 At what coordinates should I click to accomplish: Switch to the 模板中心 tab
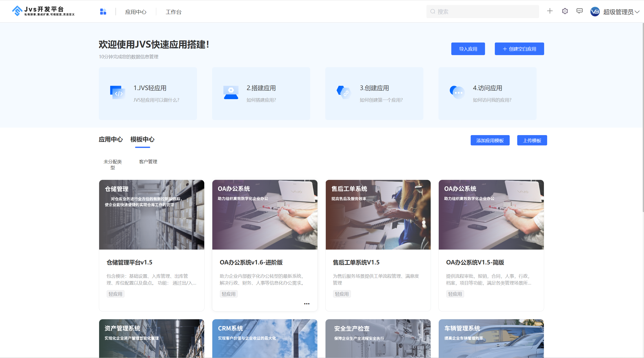pyautogui.click(x=142, y=139)
